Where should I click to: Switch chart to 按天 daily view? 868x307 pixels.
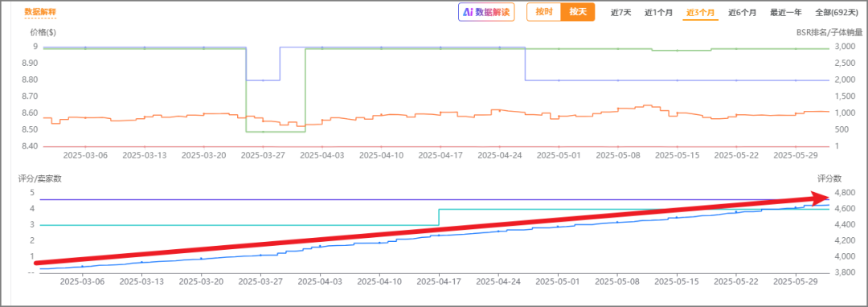click(578, 12)
